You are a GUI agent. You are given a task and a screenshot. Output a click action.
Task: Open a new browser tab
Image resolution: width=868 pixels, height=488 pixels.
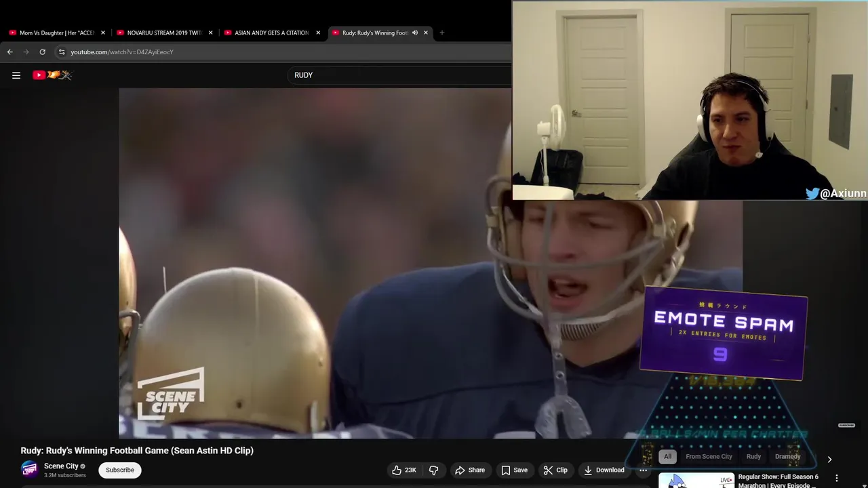442,33
